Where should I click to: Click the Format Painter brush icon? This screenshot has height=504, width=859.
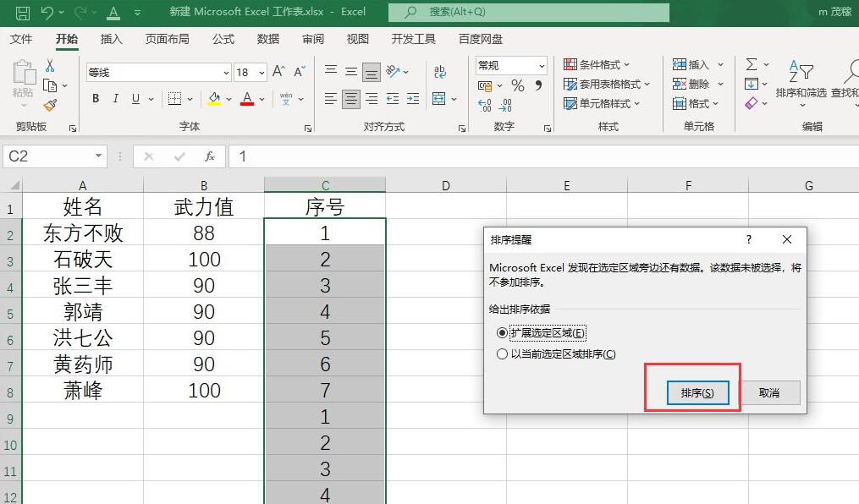[50, 105]
